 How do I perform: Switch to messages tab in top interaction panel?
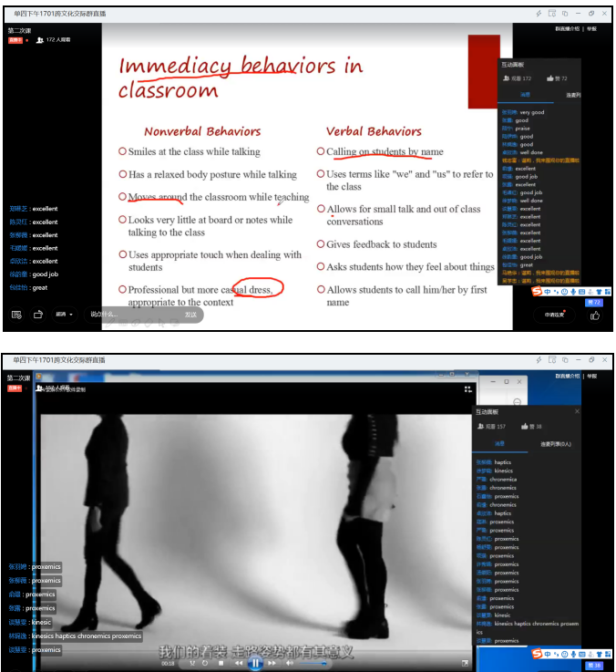point(525,95)
